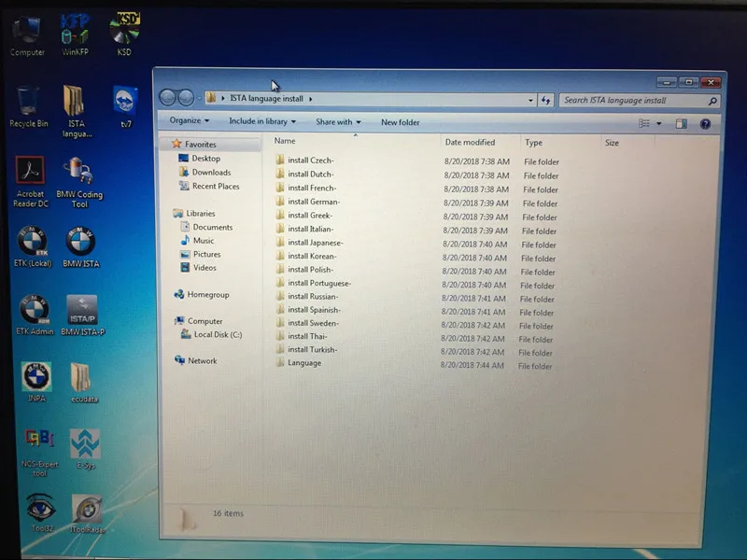Select the install Portuguese- folder
The image size is (747, 560).
pyautogui.click(x=319, y=284)
